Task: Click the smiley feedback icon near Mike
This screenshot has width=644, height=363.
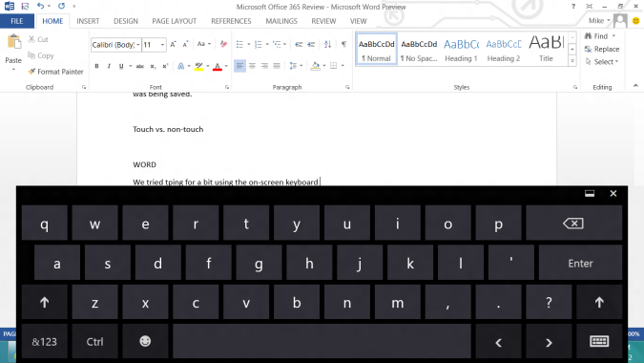Action: point(635,21)
